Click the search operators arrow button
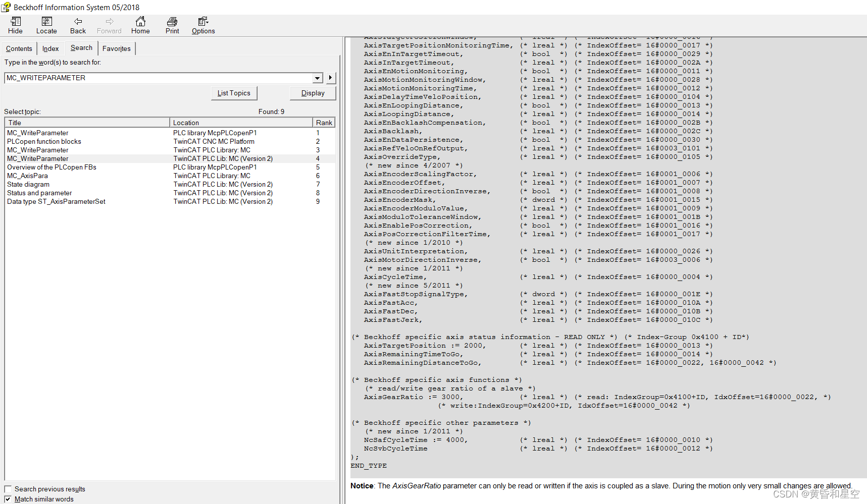Image resolution: width=867 pixels, height=504 pixels. (x=330, y=78)
